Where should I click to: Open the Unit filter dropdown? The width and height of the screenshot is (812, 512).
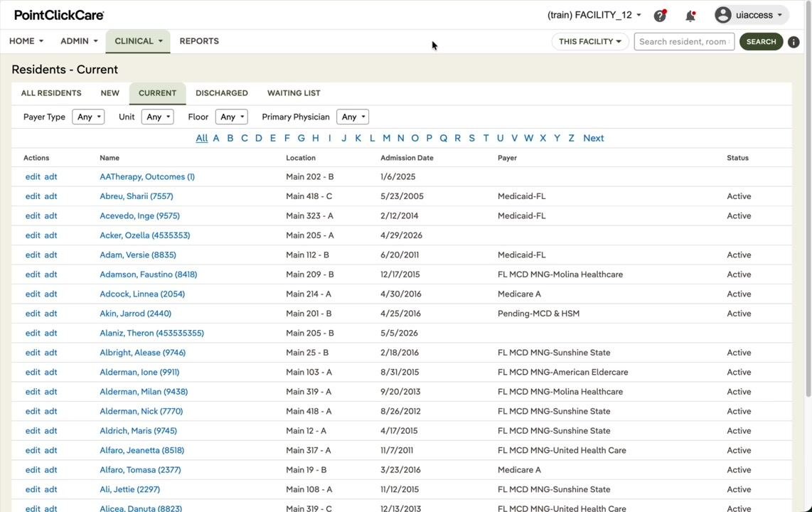click(x=157, y=117)
